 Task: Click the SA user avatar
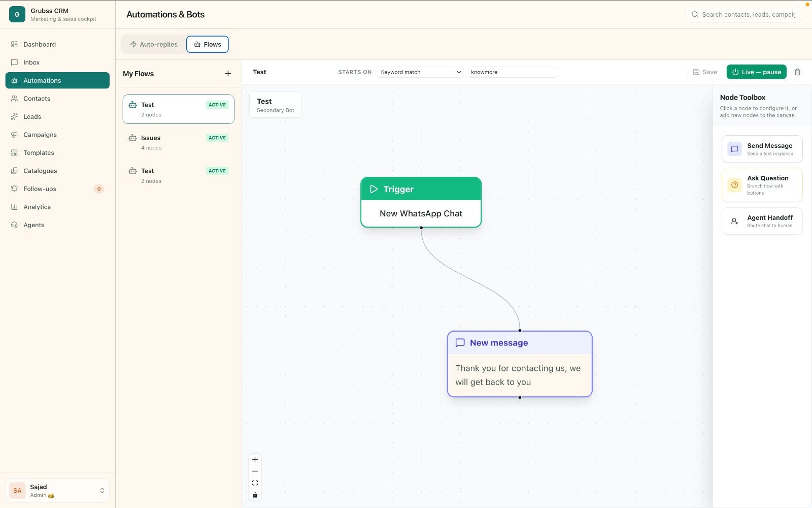pyautogui.click(x=17, y=491)
